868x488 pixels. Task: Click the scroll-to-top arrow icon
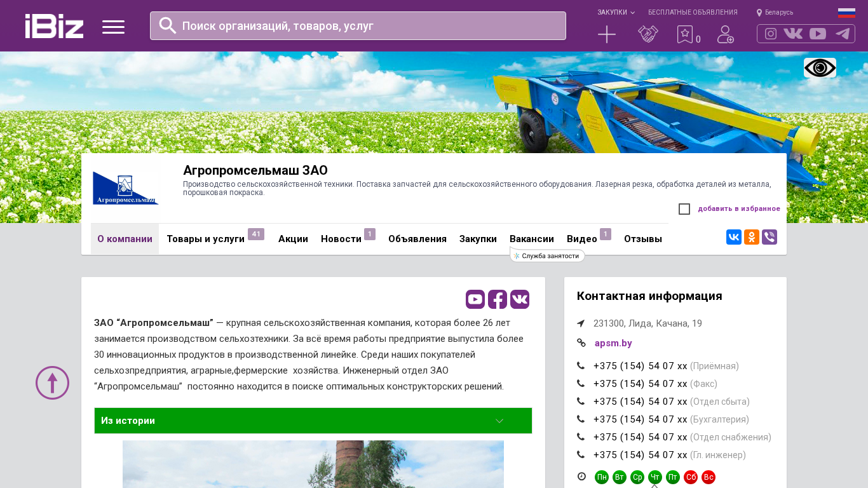click(52, 383)
